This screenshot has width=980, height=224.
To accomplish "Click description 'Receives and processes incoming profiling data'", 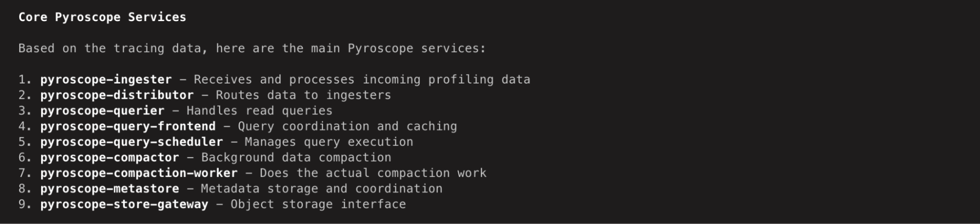I will [362, 80].
